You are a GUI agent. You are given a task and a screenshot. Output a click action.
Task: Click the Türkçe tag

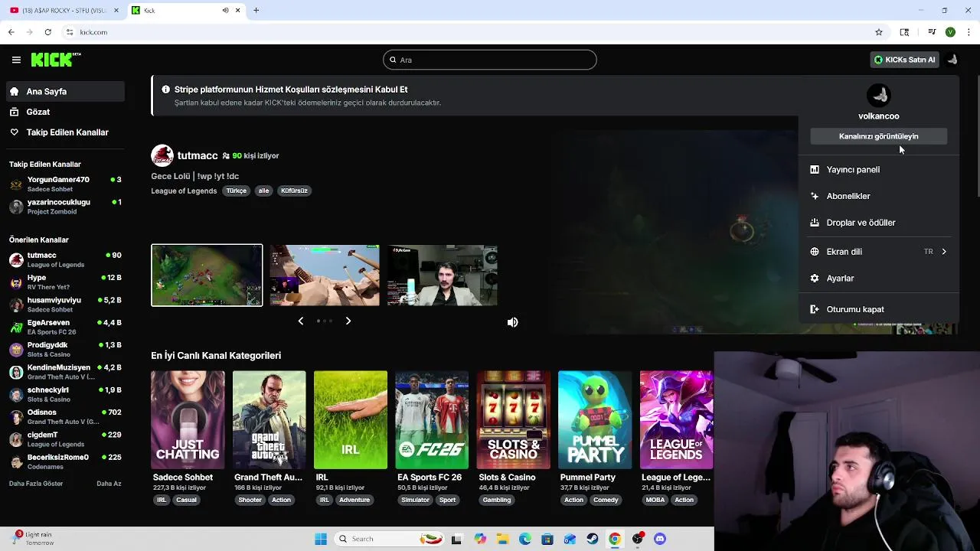[236, 191]
